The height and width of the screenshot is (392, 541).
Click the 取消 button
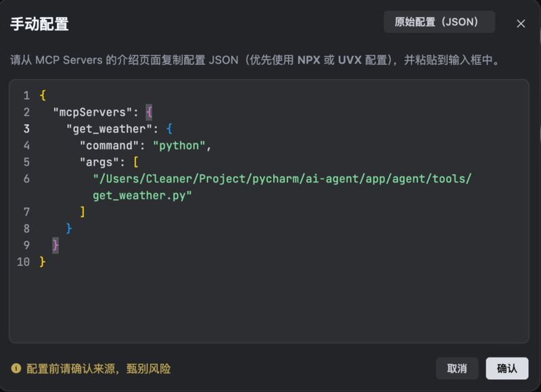click(457, 368)
